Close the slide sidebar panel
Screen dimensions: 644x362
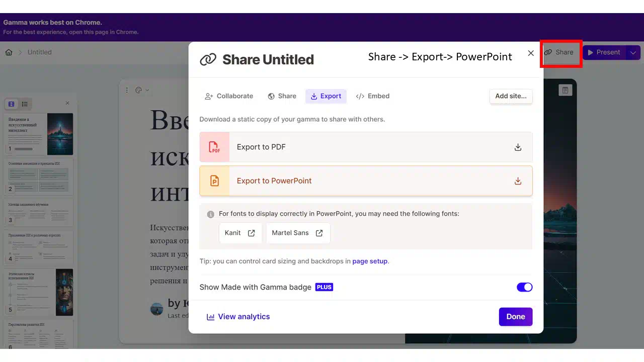67,103
